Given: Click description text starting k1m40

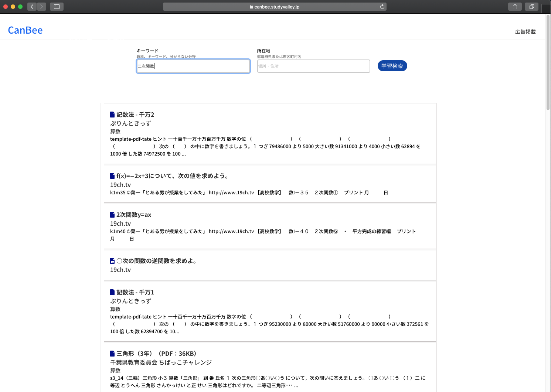Looking at the screenshot, I should [263, 235].
